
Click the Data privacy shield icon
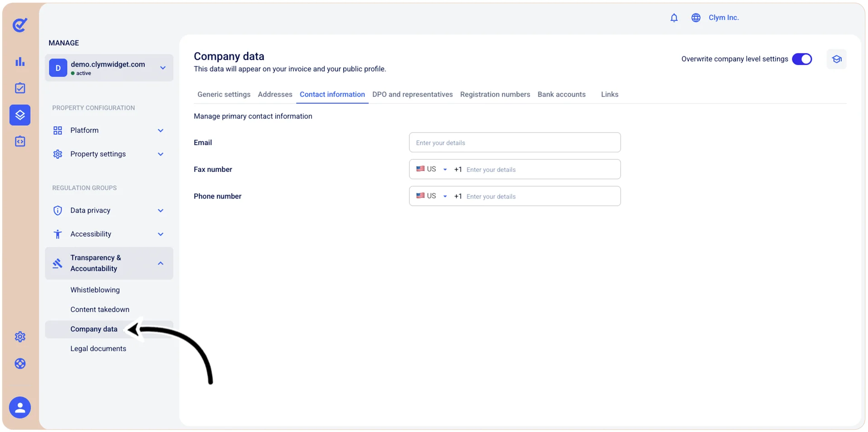coord(58,210)
